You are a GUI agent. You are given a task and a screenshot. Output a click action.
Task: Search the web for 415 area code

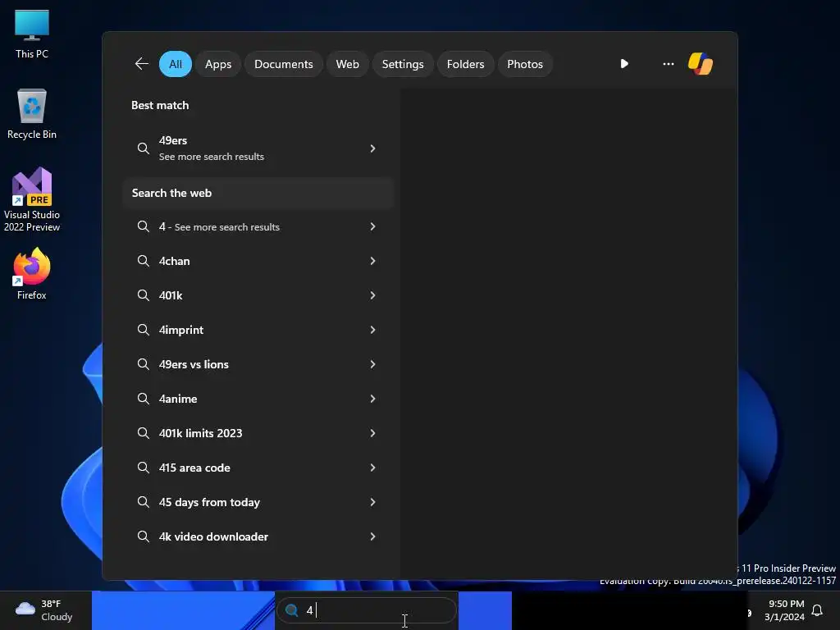(x=258, y=467)
